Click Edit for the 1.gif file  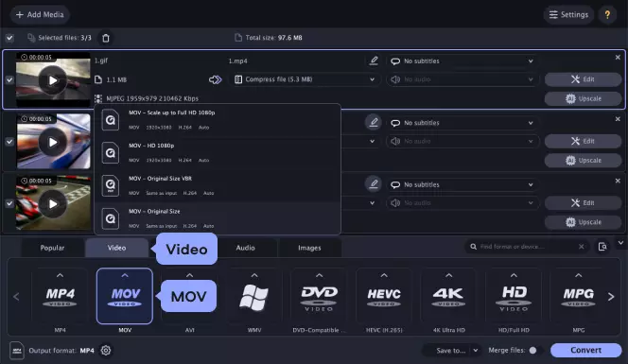(583, 79)
